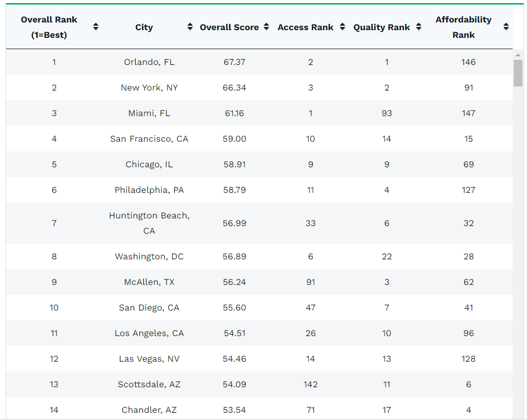Click Scottsdale, AZ overall score 54.09
527x420 pixels.
pos(235,384)
